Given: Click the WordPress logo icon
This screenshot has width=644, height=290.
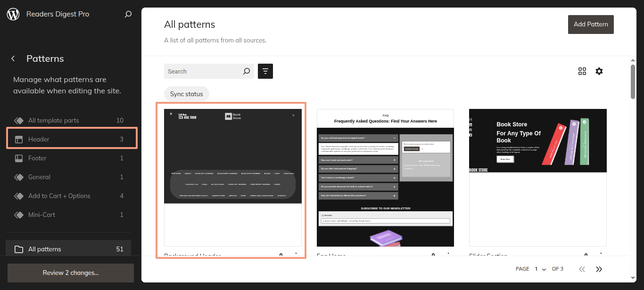Looking at the screenshot, I should 13,14.
